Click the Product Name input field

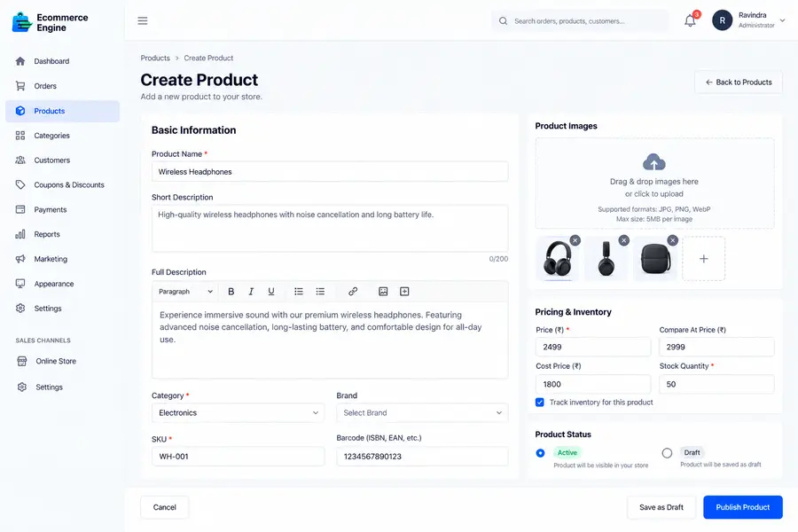point(330,171)
